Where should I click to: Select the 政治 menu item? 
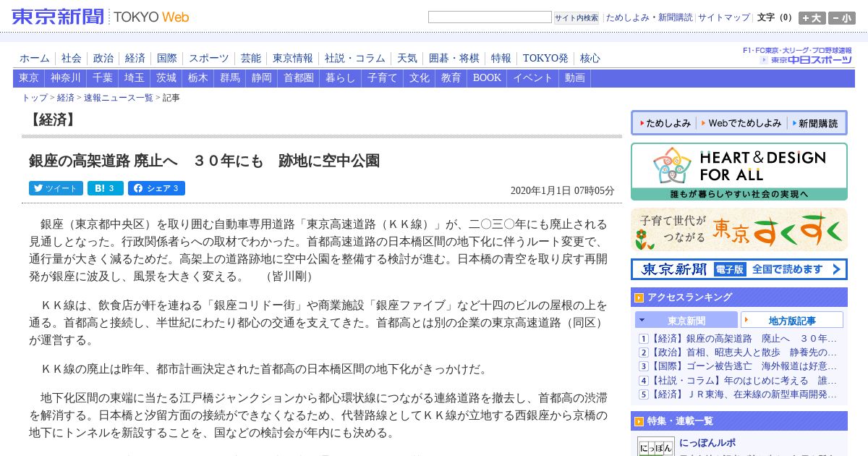coord(103,58)
